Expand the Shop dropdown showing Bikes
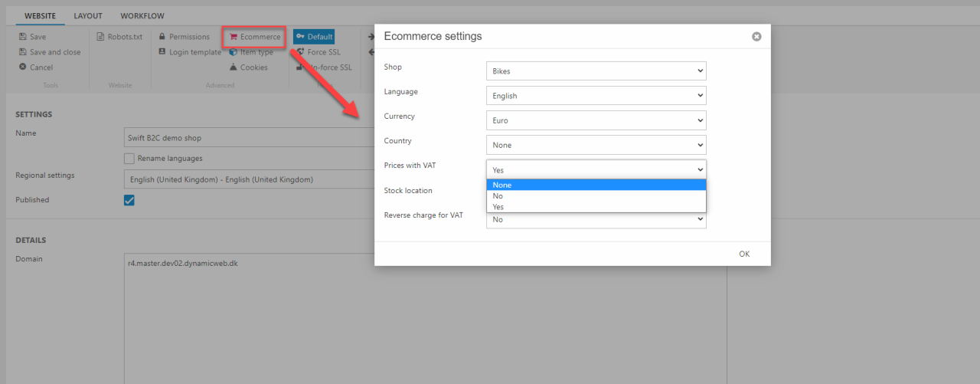The height and width of the screenshot is (384, 980). pos(596,71)
